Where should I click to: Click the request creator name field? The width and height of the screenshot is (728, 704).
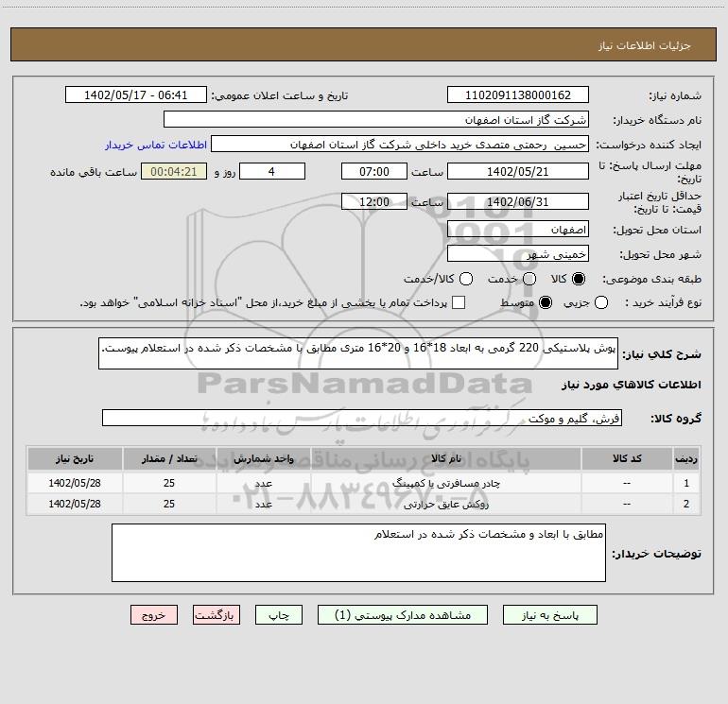click(x=400, y=144)
